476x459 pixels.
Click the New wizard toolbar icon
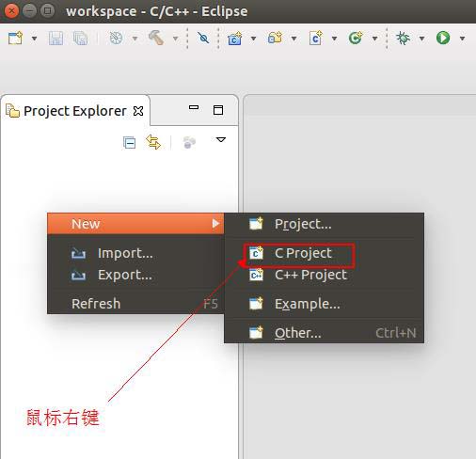coord(15,39)
